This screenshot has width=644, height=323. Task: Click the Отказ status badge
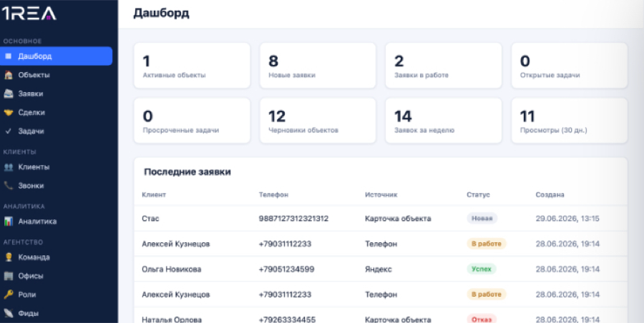[482, 319]
